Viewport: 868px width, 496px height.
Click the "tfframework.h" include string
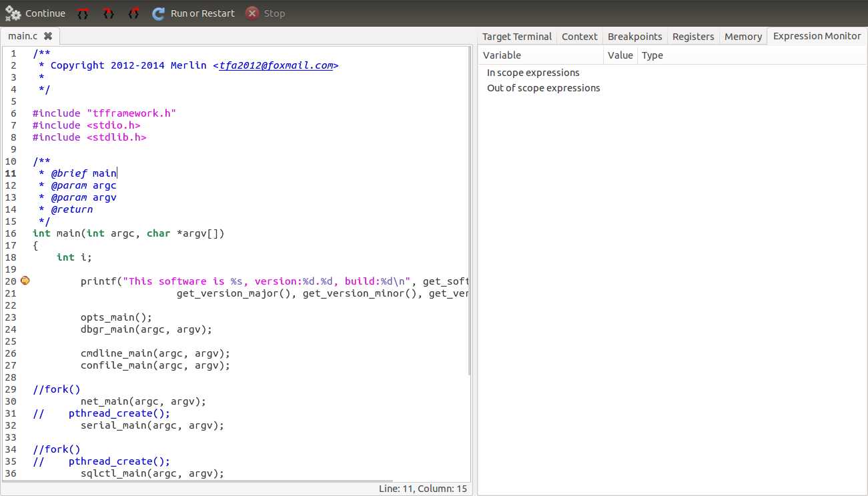131,113
